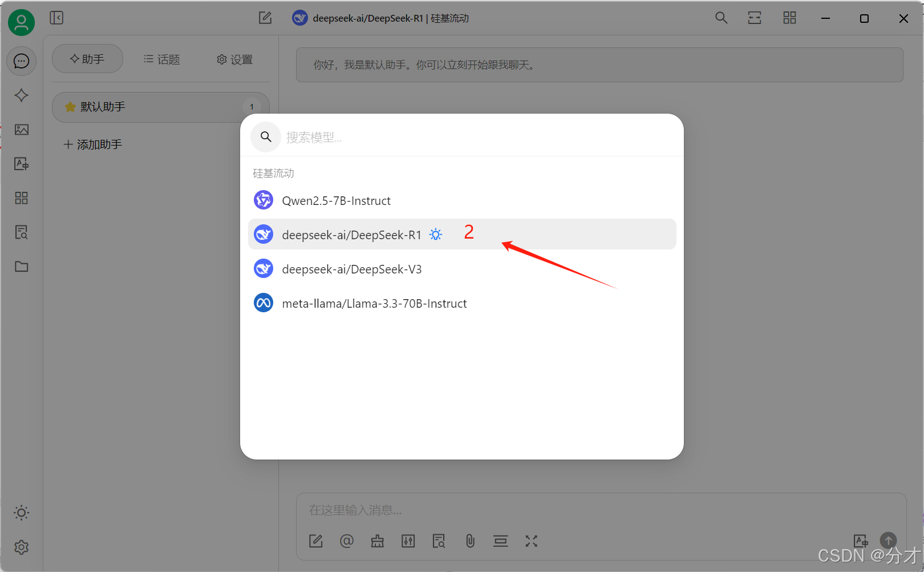Open settings gear at sidebar bottom
924x572 pixels.
point(22,547)
